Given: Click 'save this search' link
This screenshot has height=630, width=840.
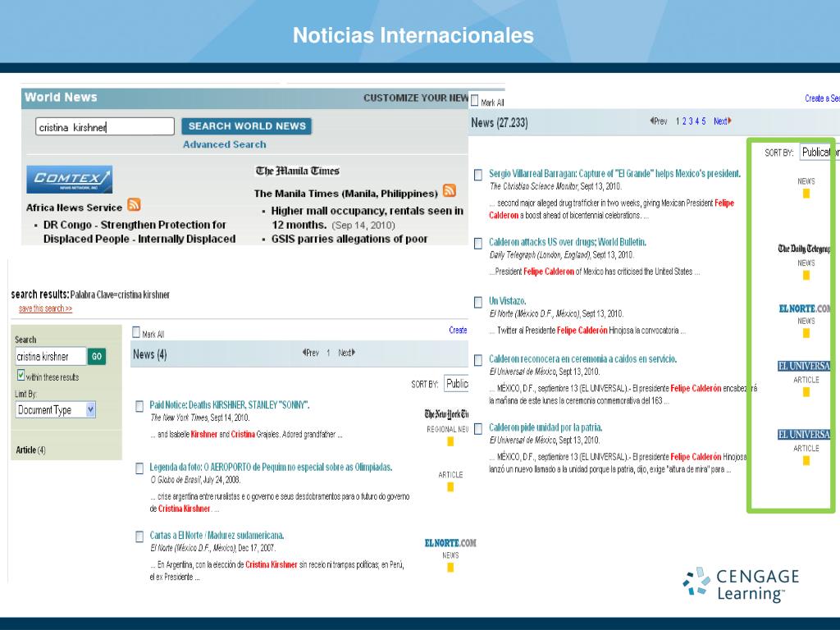Looking at the screenshot, I should (46, 308).
